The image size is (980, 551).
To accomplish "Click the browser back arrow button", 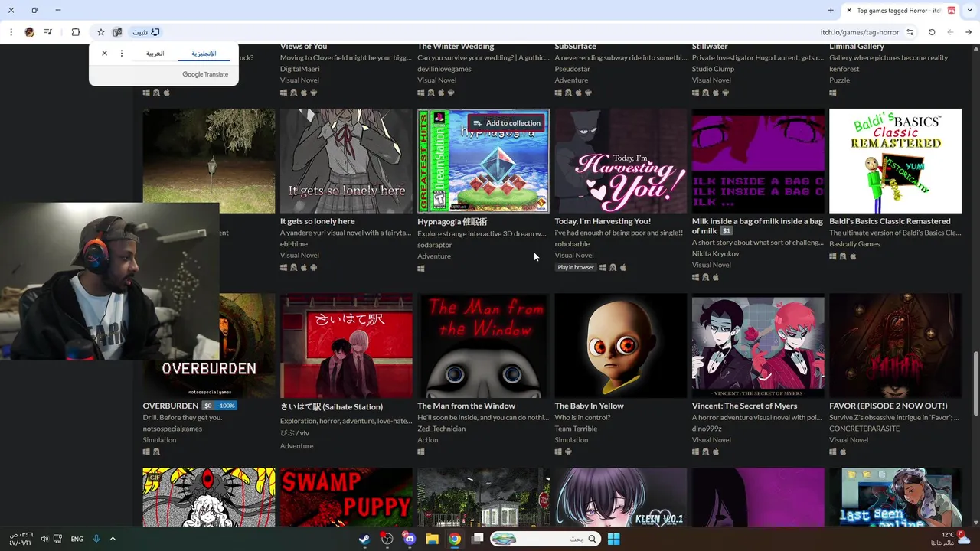I will pyautogui.click(x=969, y=32).
